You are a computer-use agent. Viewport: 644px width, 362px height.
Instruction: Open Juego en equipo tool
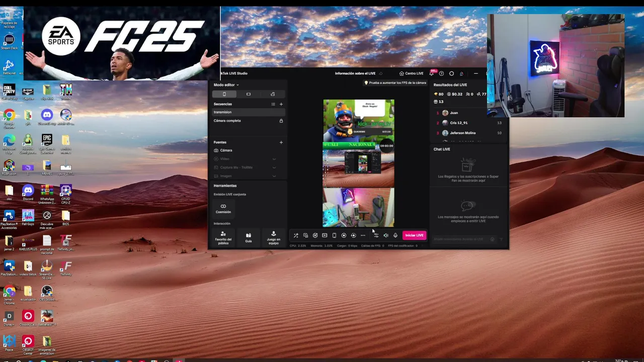pos(274,237)
